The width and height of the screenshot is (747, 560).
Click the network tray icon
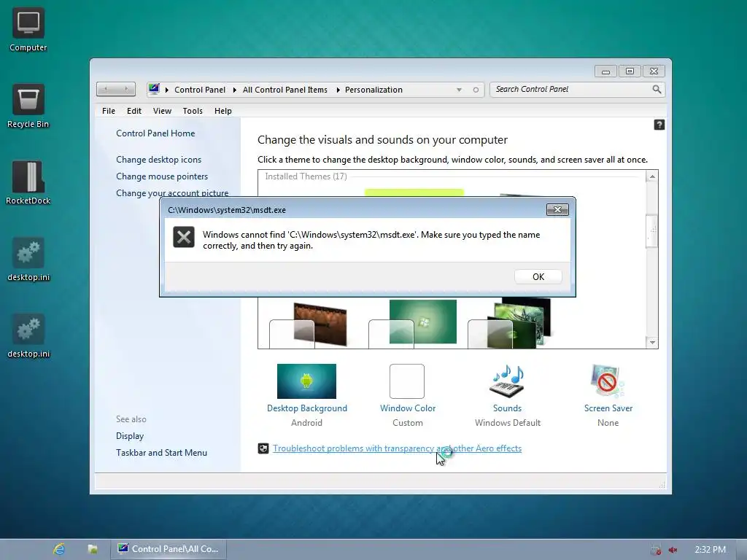point(656,550)
